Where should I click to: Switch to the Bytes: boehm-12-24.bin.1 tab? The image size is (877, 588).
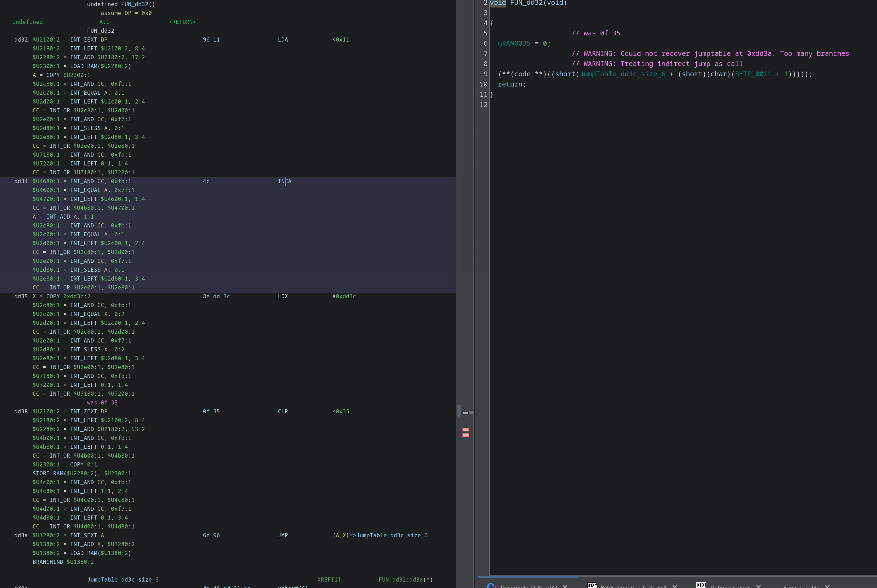tap(634, 586)
